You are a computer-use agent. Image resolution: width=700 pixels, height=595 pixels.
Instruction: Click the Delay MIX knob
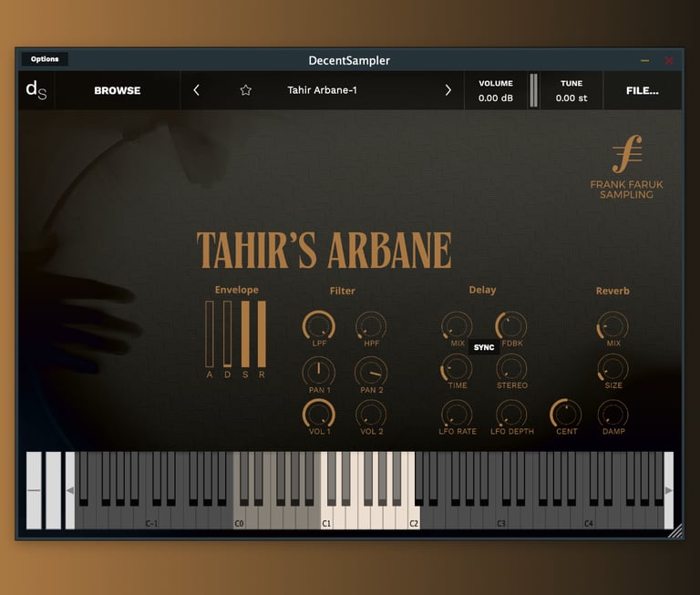pyautogui.click(x=457, y=326)
